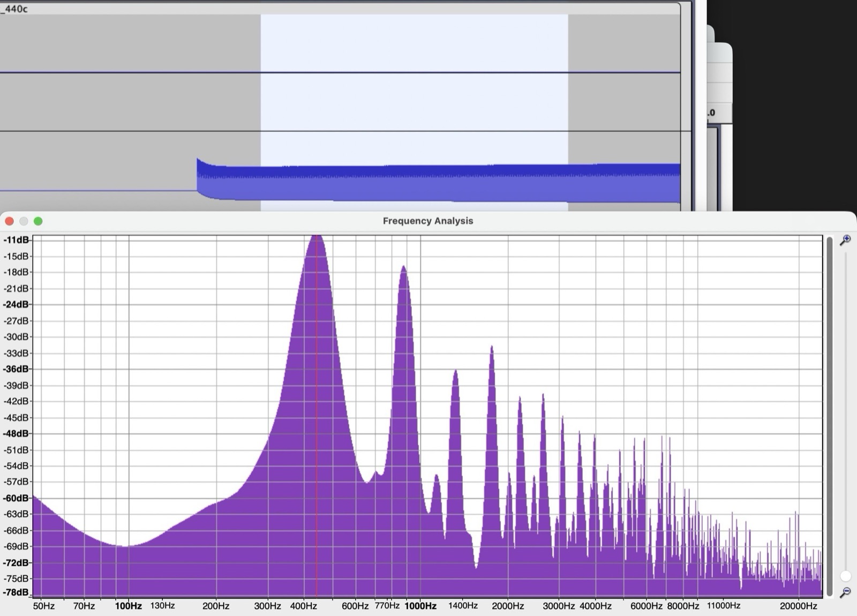Click the blue waveform in the lower track

(438, 181)
